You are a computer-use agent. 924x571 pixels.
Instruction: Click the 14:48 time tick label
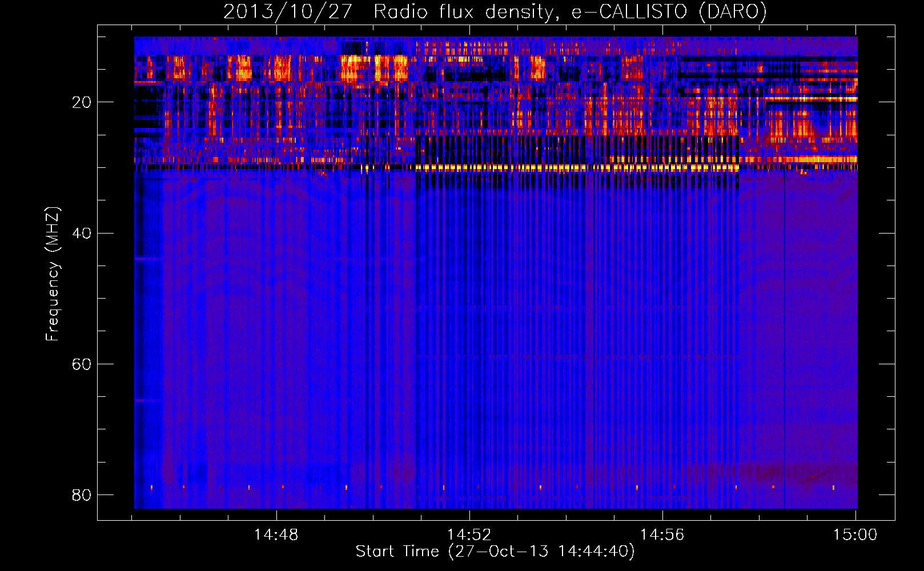(276, 534)
